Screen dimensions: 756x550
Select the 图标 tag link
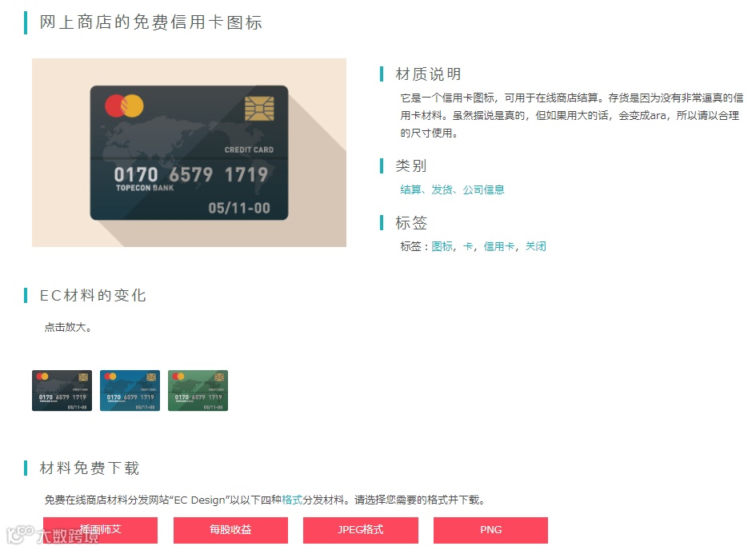coord(442,246)
